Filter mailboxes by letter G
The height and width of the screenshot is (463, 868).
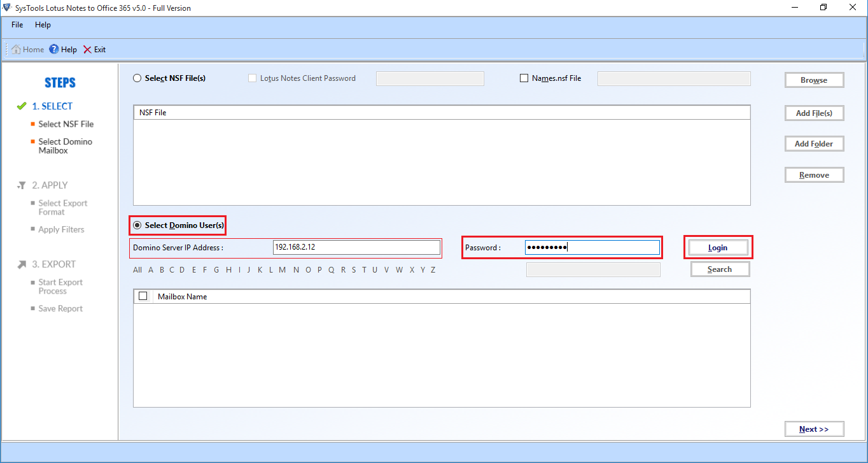(x=216, y=270)
